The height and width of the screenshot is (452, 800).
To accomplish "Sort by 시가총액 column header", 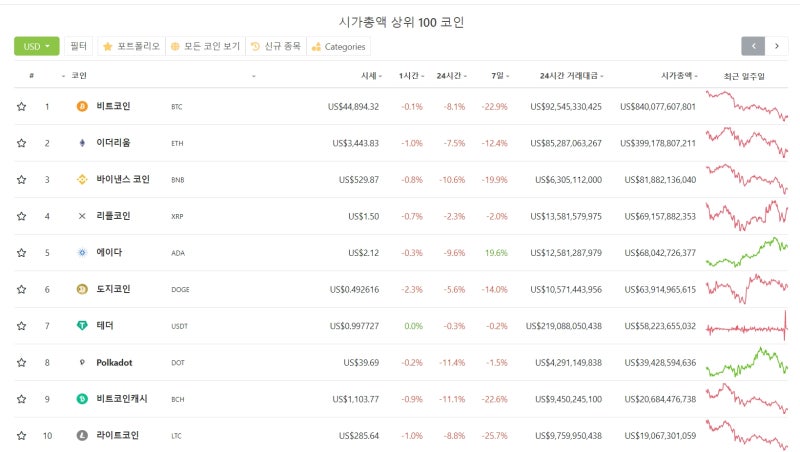I will [x=679, y=76].
